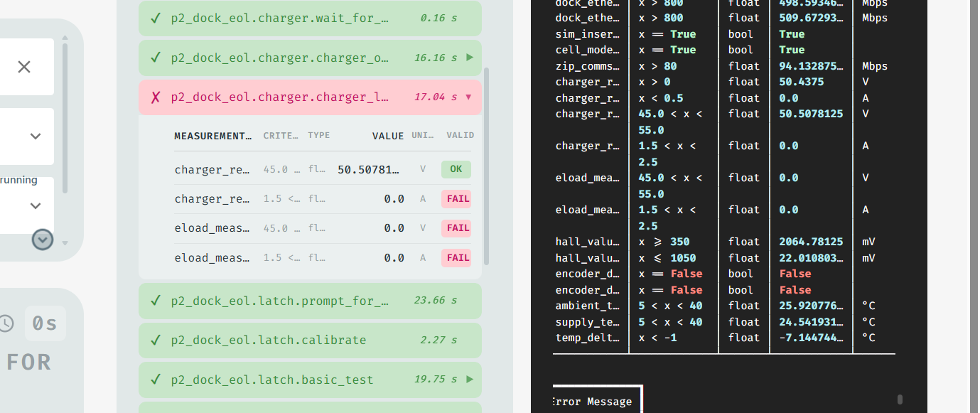
Task: Switch to the Error Message tab in the terminal
Action: pos(593,402)
